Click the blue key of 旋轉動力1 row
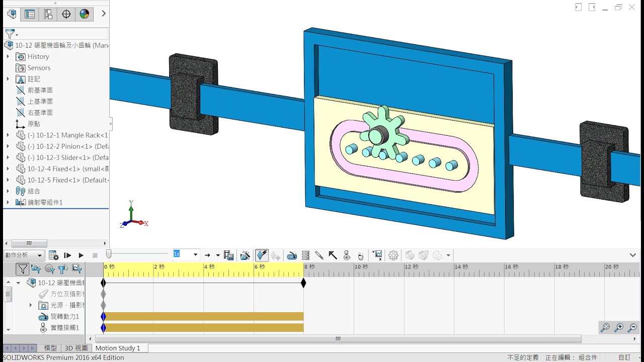644x362 pixels. (104, 317)
